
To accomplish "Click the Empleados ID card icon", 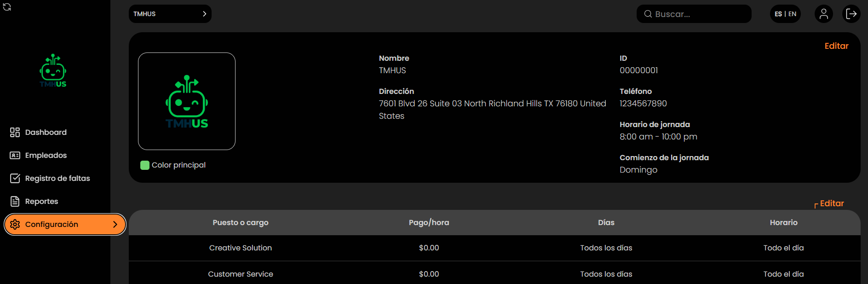I will (15, 156).
